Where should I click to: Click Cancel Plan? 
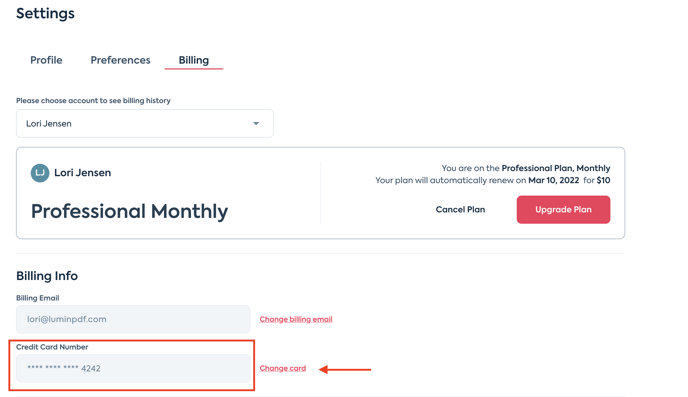click(x=460, y=210)
